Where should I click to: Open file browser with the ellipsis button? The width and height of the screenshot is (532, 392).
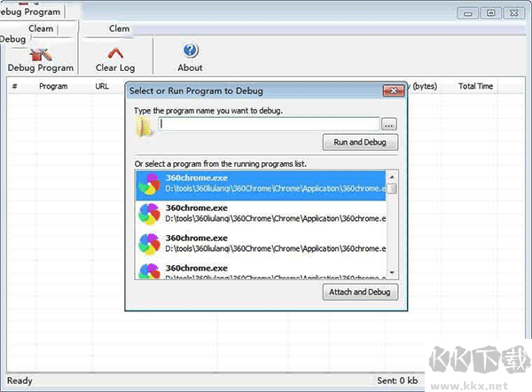coord(389,124)
